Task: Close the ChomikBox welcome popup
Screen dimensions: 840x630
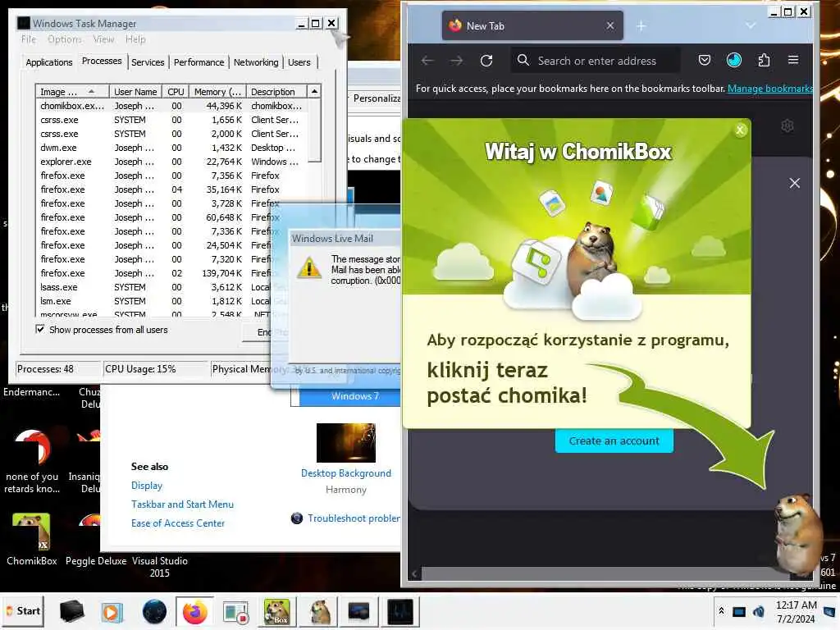Action: (741, 130)
